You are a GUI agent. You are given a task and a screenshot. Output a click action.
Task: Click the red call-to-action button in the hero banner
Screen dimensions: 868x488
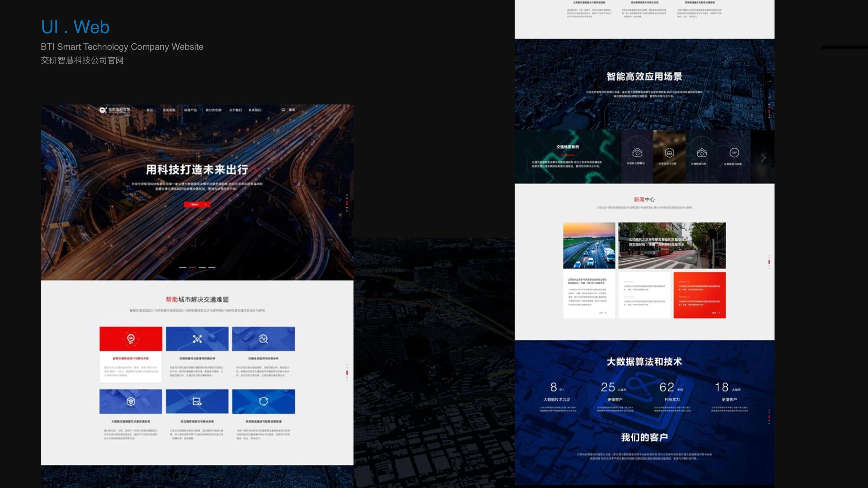click(x=197, y=204)
